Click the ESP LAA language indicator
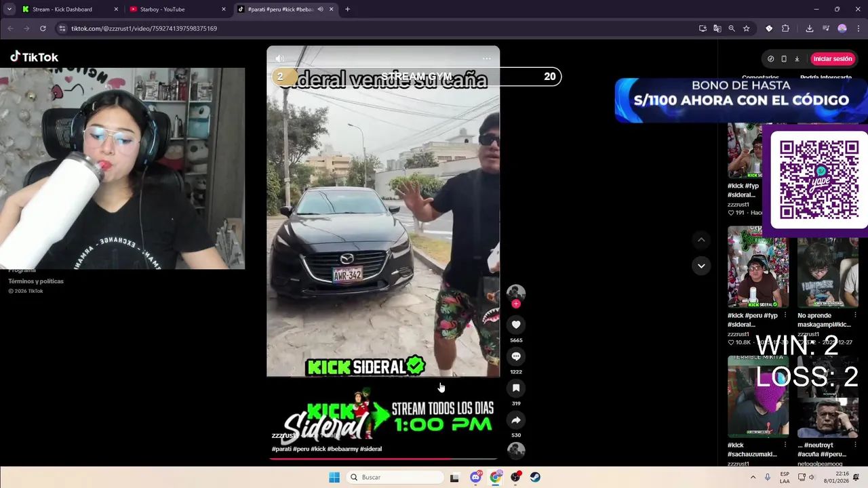The height and width of the screenshot is (488, 868). 785,477
